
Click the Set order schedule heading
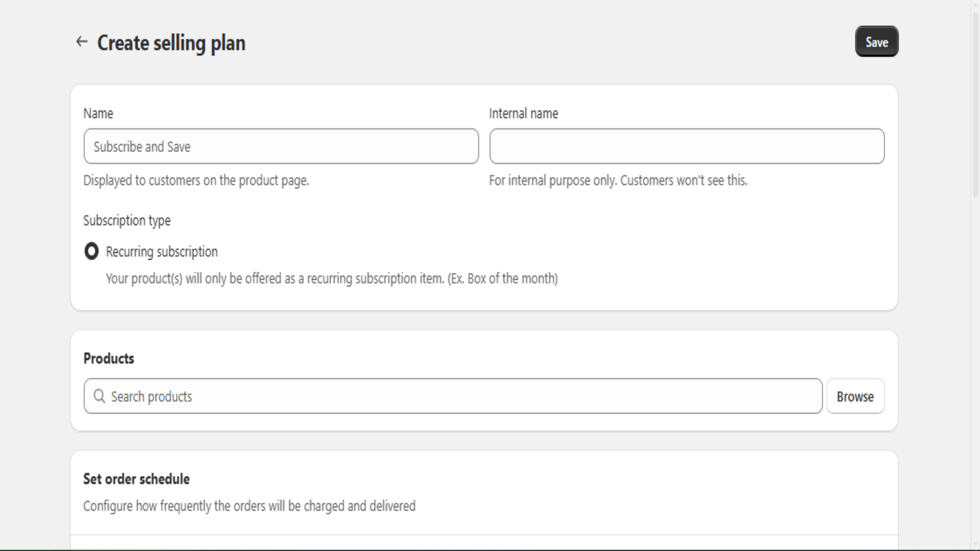(x=137, y=479)
